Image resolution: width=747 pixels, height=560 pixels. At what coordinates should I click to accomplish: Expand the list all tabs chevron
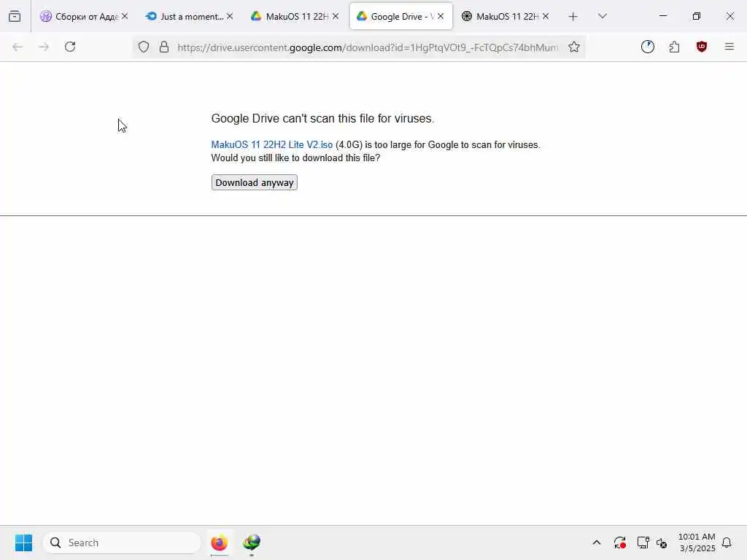tap(602, 16)
